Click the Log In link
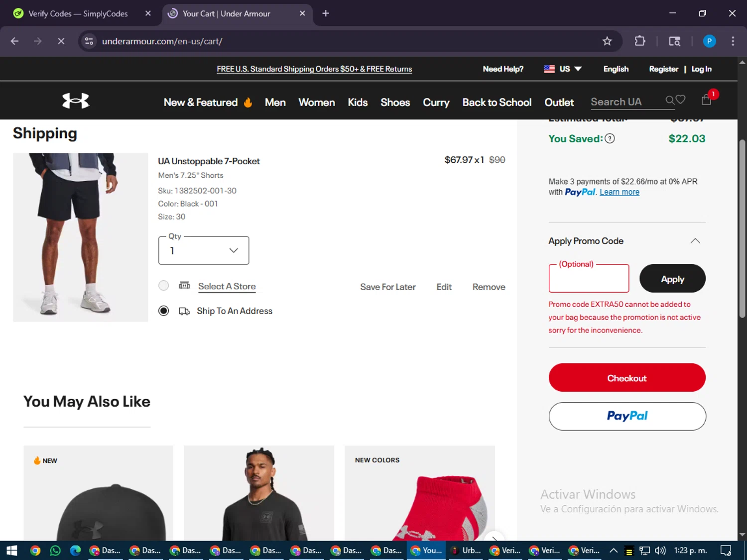Image resolution: width=747 pixels, height=560 pixels. pos(701,69)
